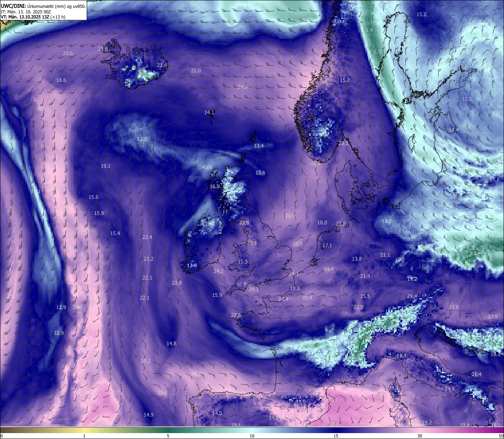Click the map value 25.4

(x=307, y=298)
